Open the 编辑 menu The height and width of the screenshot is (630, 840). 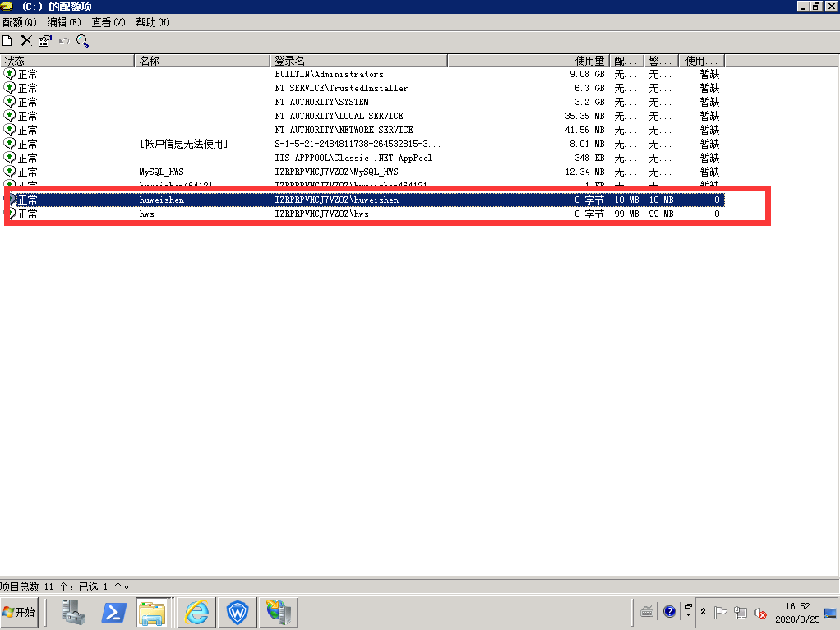[x=64, y=22]
